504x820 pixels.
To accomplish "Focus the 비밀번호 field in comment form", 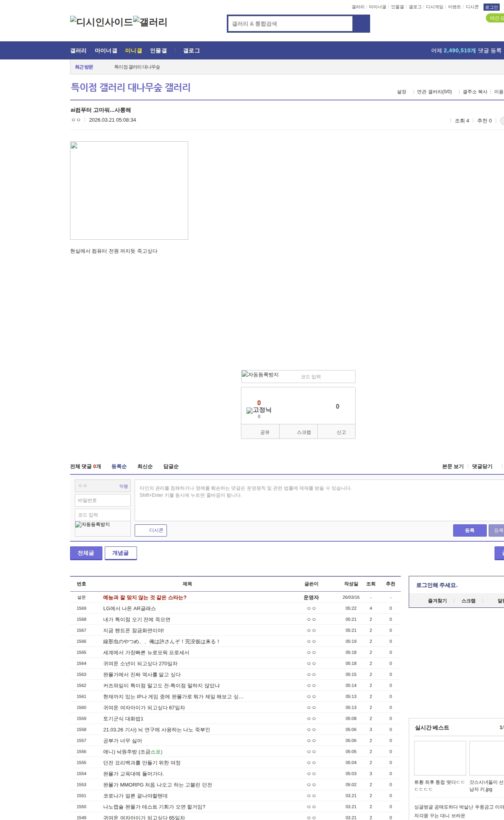I will coord(103,500).
